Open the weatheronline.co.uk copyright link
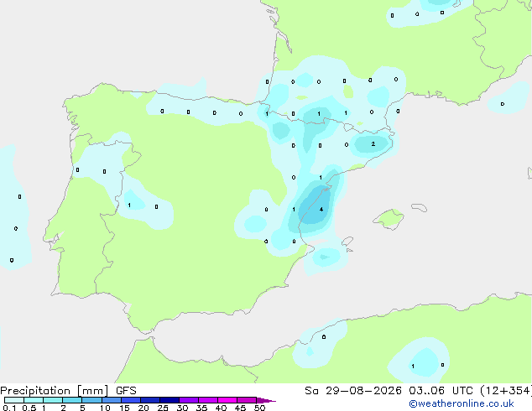Screen dimensions: 532x411 (x=462, y=403)
